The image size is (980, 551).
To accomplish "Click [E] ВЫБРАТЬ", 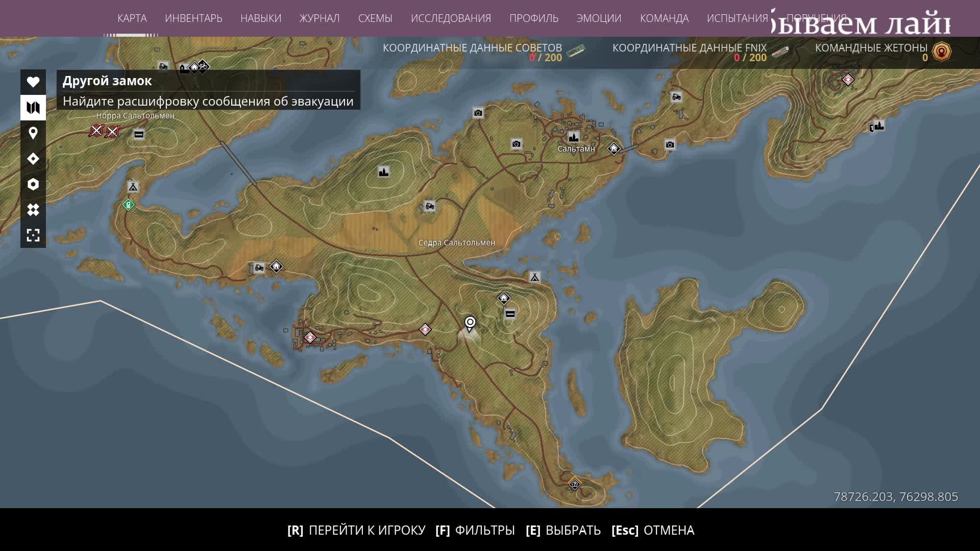I will tap(563, 531).
